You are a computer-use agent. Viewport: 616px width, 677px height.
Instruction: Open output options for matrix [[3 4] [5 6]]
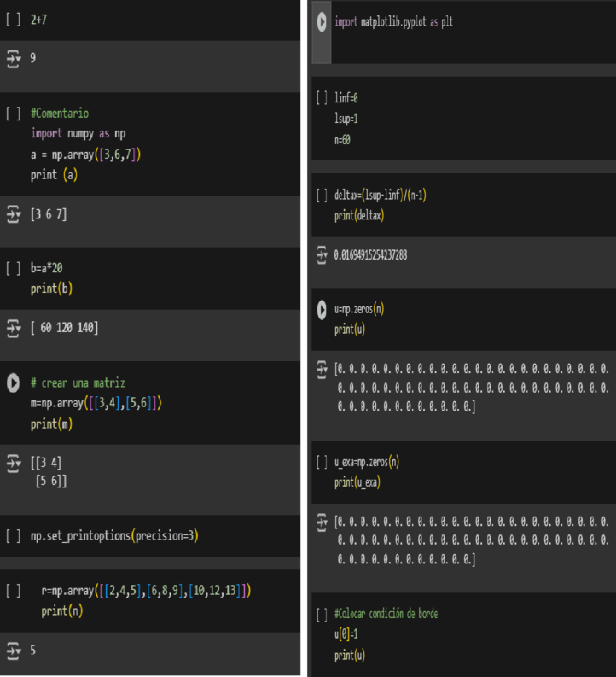click(14, 463)
